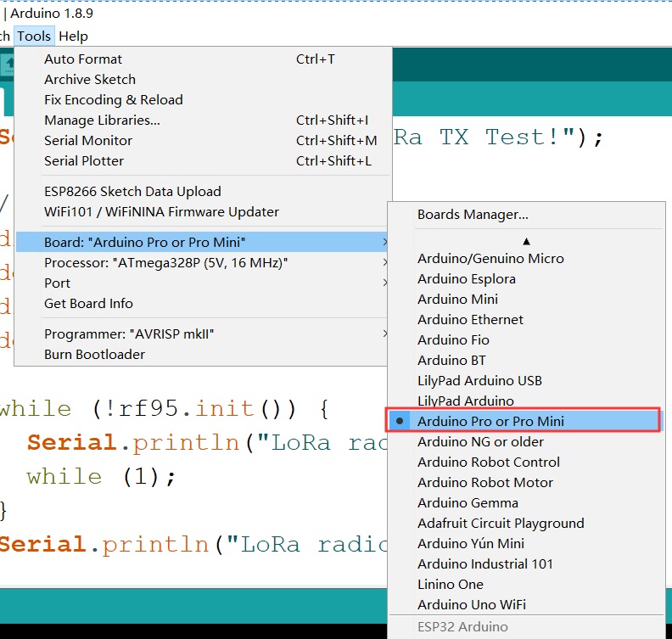
Task: Select Arduino BT board
Action: (x=526, y=361)
